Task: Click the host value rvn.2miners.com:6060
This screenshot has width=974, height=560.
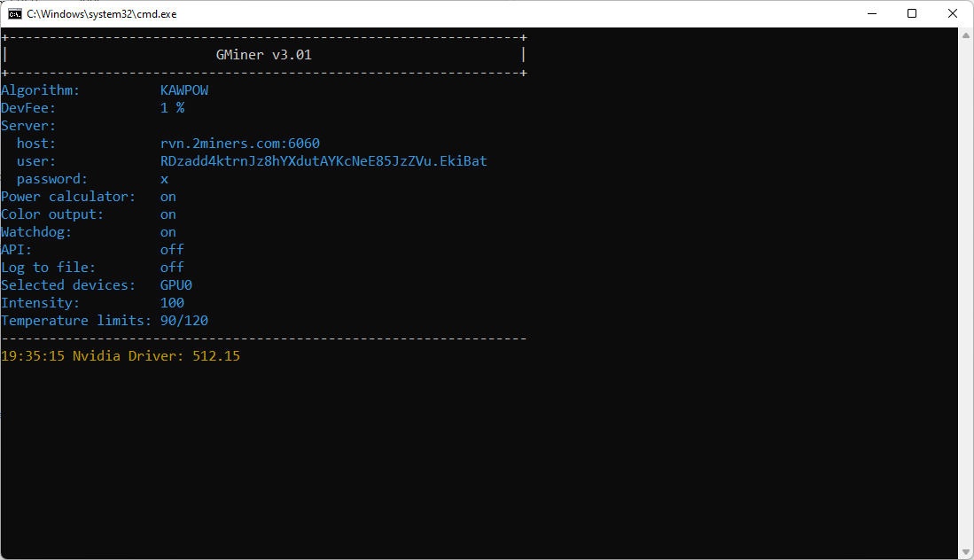Action: [240, 144]
